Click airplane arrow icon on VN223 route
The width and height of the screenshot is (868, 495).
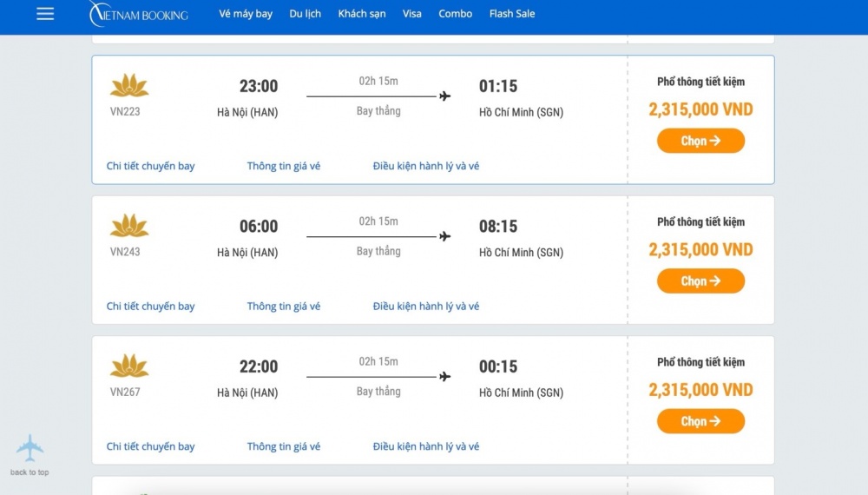445,96
